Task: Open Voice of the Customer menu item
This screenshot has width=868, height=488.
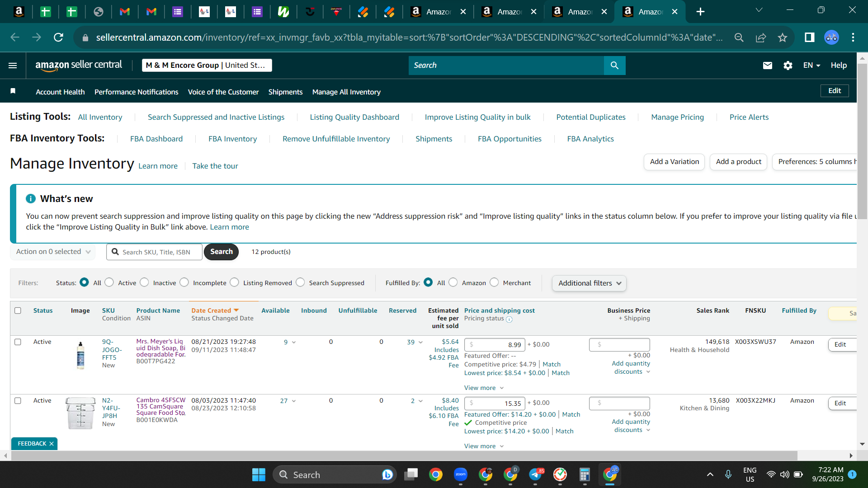Action: point(223,92)
